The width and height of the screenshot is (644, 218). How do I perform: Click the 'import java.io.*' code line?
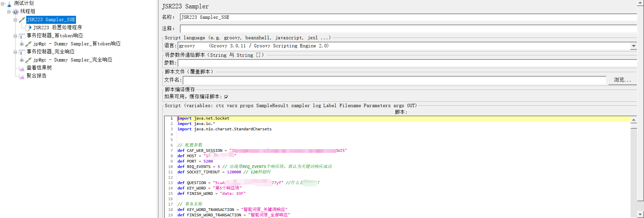(196, 124)
